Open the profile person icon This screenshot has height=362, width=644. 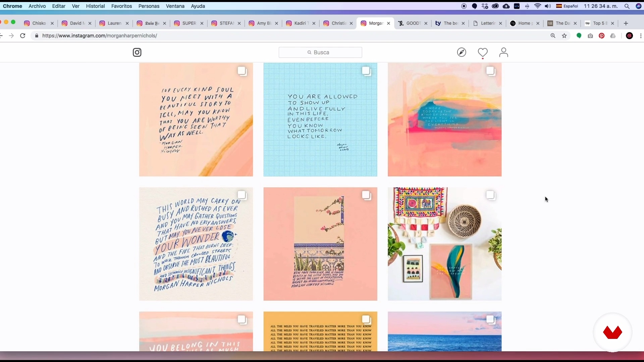(503, 52)
